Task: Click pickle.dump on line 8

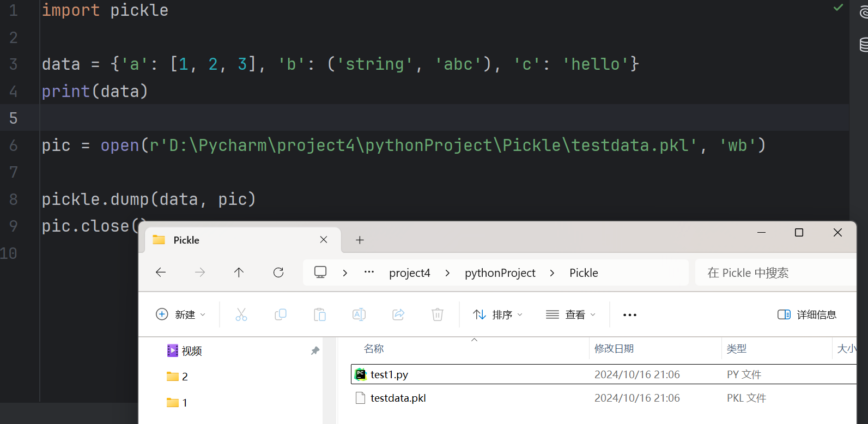Action: click(95, 199)
